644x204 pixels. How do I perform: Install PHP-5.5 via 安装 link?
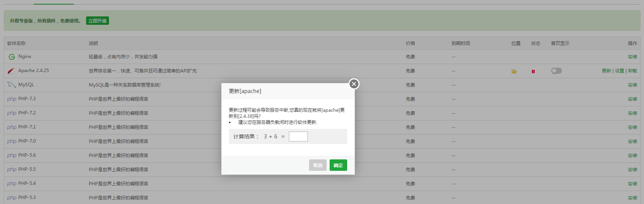pyautogui.click(x=633, y=170)
